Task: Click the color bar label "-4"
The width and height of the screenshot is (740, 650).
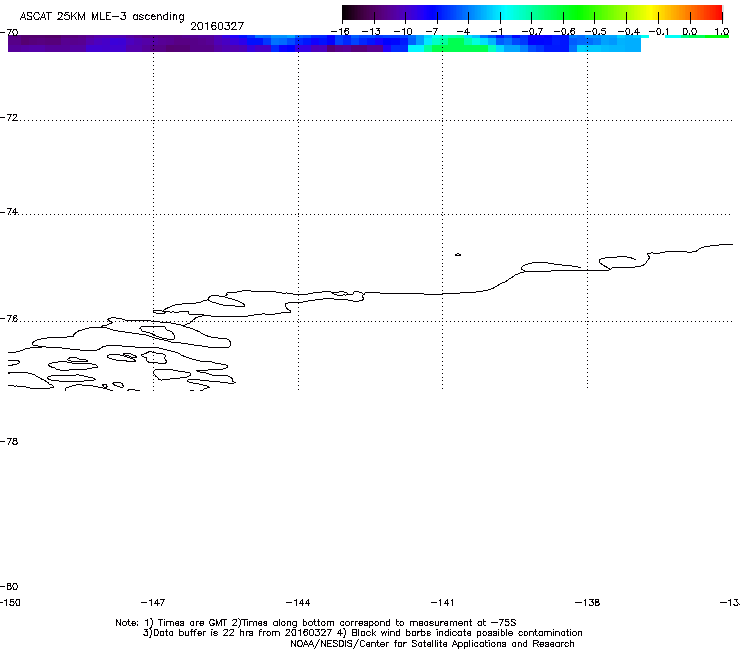Action: tap(463, 32)
